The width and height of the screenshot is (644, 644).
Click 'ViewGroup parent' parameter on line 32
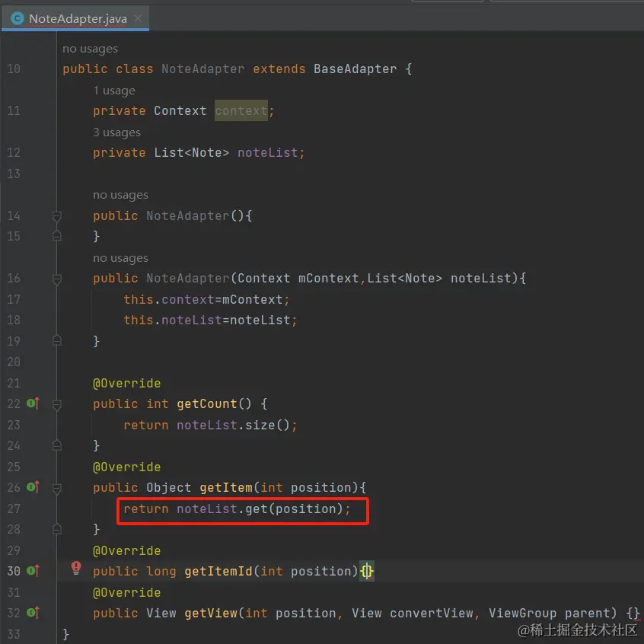pyautogui.click(x=553, y=614)
